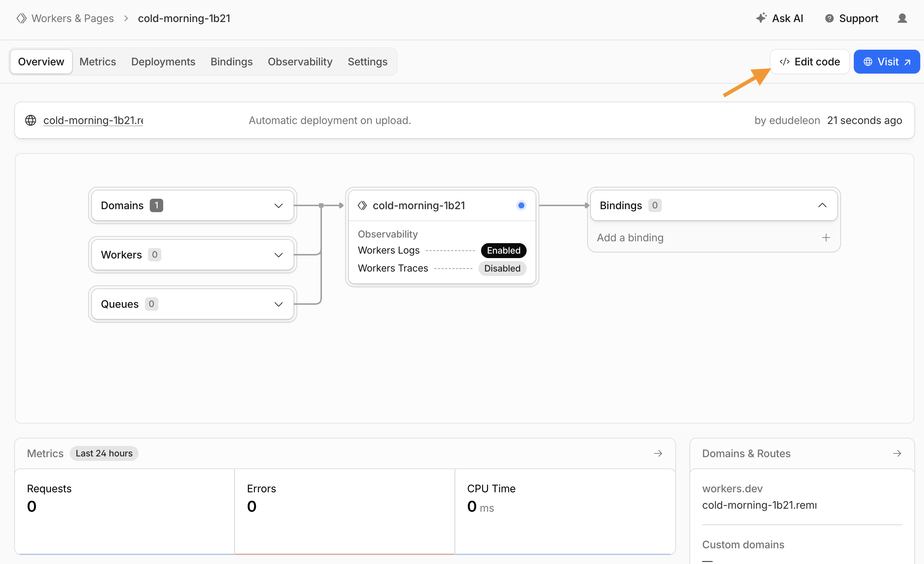Open the cold-morning-1b21 deployment URL link
Viewport: 924px width, 564px height.
point(93,120)
